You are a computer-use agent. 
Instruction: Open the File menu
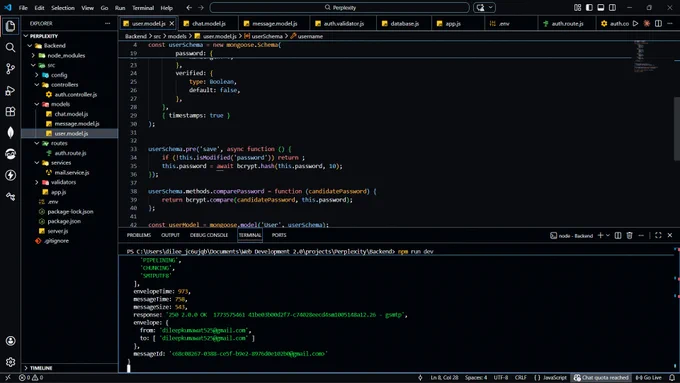click(x=23, y=8)
